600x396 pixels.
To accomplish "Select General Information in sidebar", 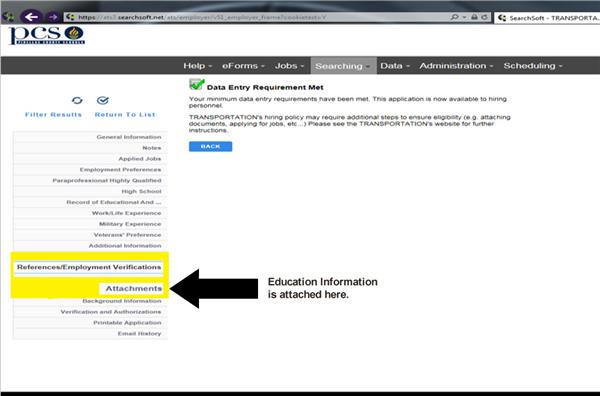I will pos(90,137).
